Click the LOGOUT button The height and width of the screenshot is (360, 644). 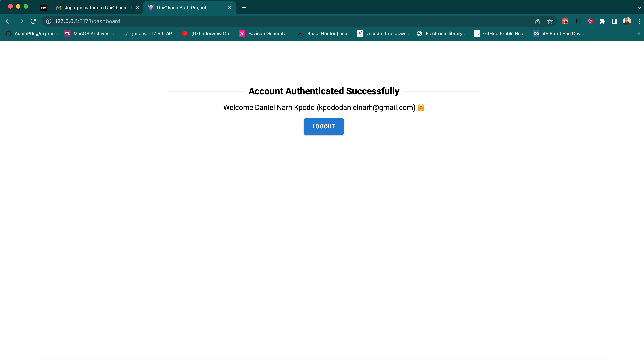point(324,127)
